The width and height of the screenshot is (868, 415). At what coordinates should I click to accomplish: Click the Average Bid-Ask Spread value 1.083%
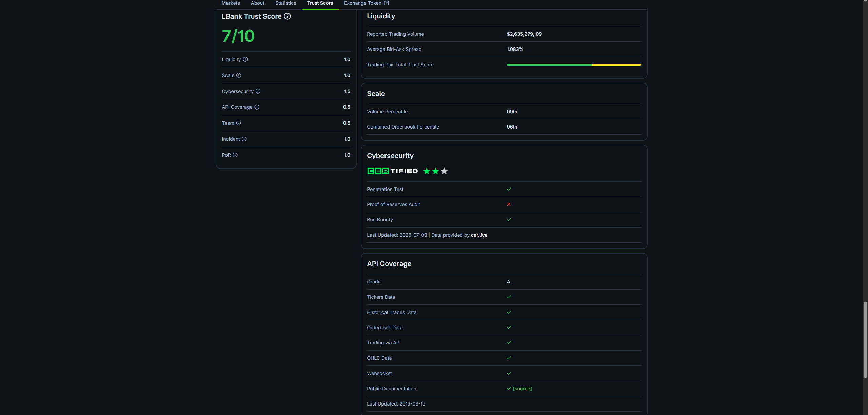point(515,49)
